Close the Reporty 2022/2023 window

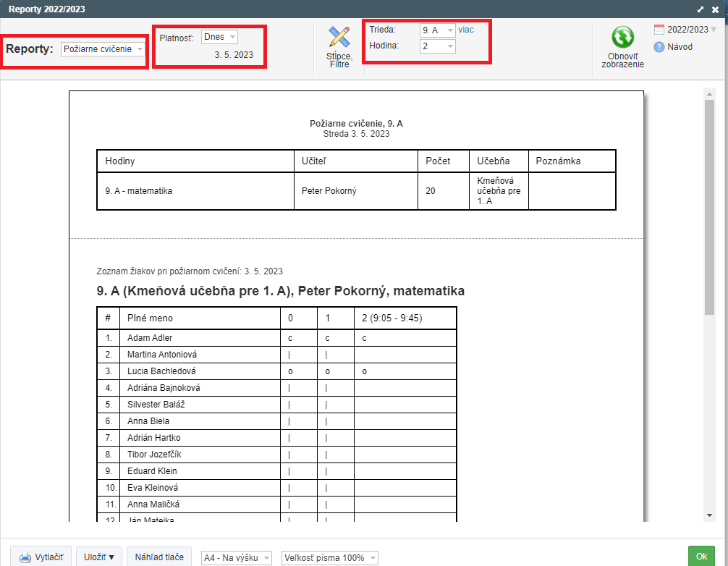click(716, 9)
